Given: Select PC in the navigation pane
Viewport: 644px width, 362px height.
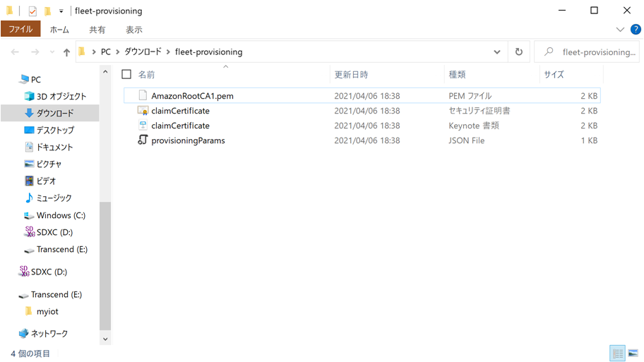Looking at the screenshot, I should 36,79.
